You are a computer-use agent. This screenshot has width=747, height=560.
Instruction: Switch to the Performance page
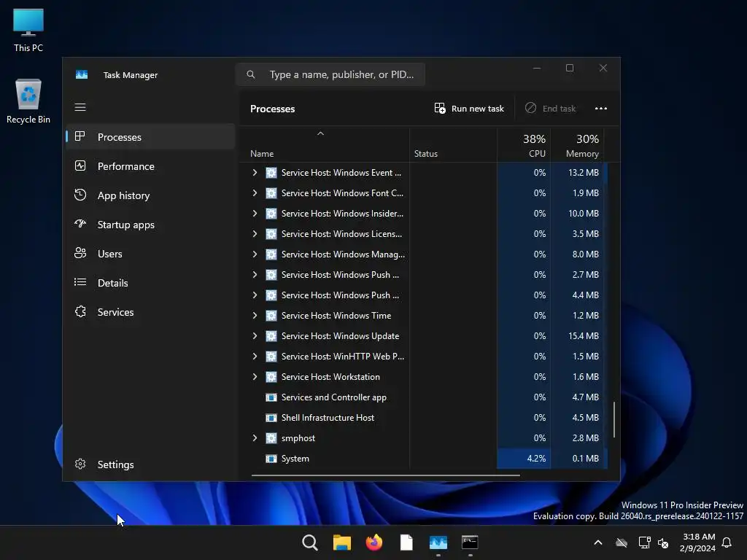coord(150,166)
